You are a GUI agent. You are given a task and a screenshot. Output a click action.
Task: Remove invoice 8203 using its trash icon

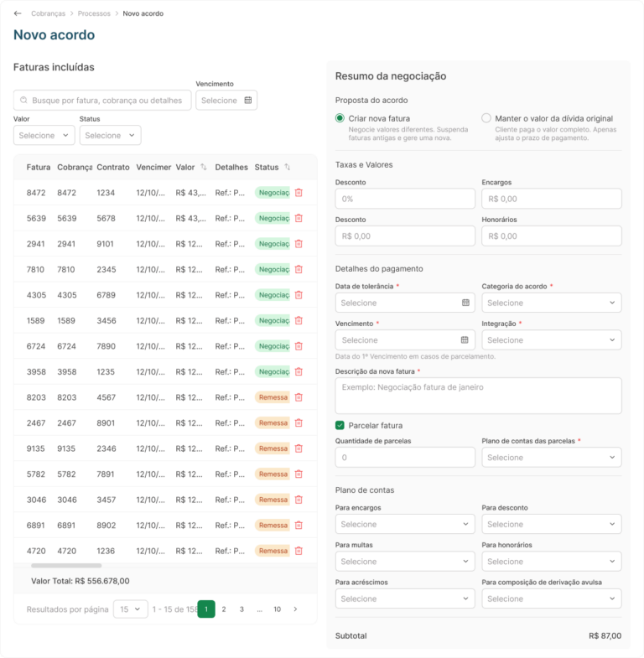pyautogui.click(x=299, y=397)
